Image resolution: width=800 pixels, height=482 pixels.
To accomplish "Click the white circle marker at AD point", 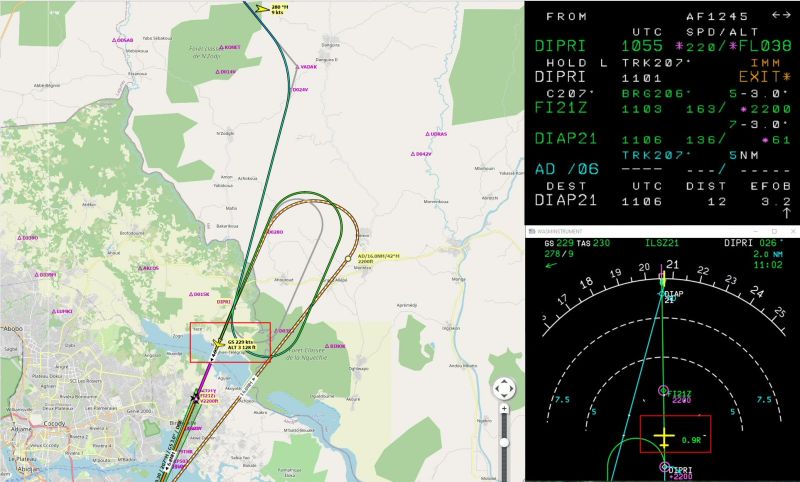I will pyautogui.click(x=348, y=259).
